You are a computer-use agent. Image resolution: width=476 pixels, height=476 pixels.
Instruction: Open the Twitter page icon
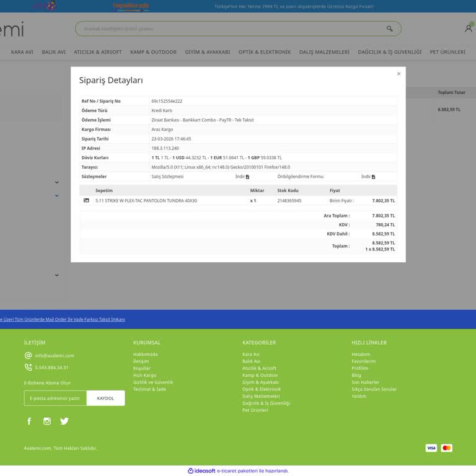64,421
